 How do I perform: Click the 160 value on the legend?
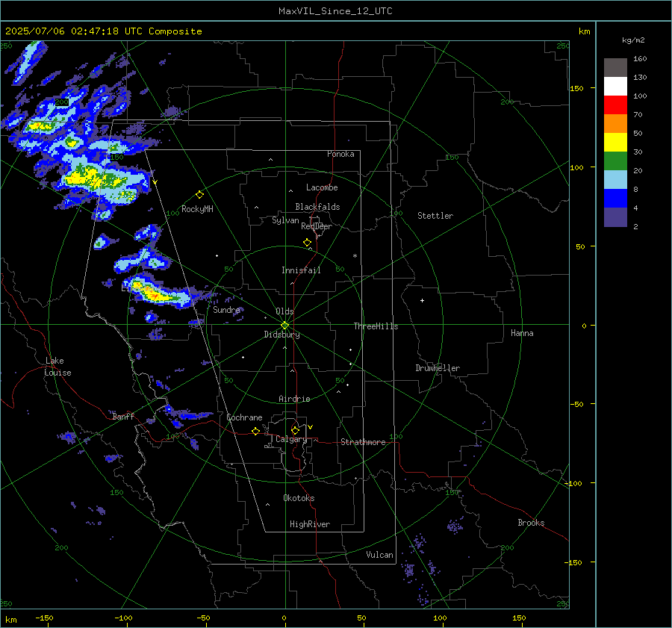tap(640, 59)
